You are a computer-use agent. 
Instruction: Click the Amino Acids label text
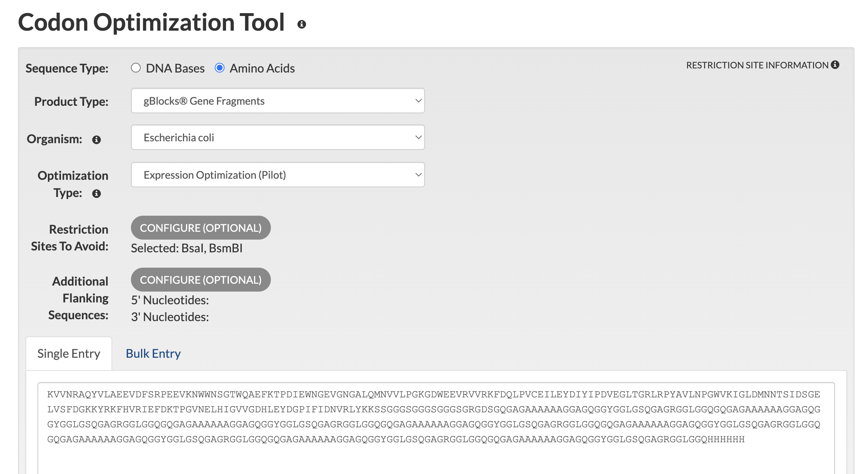click(262, 68)
